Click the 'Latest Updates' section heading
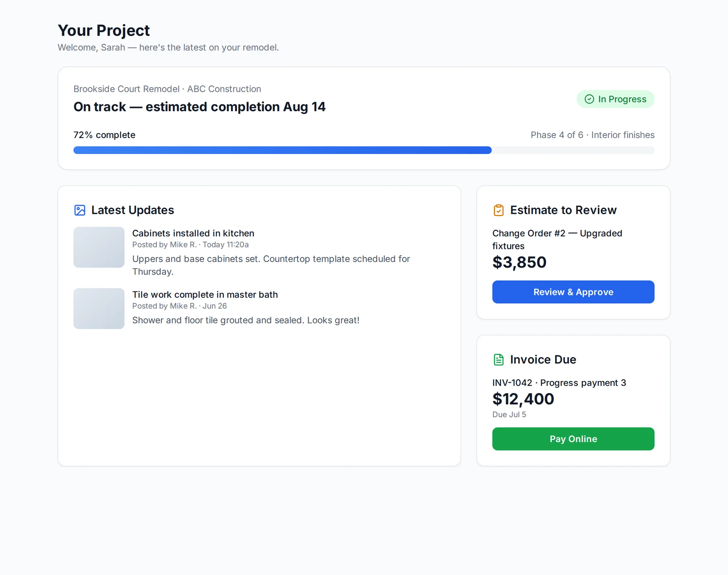The image size is (728, 575). (x=133, y=210)
